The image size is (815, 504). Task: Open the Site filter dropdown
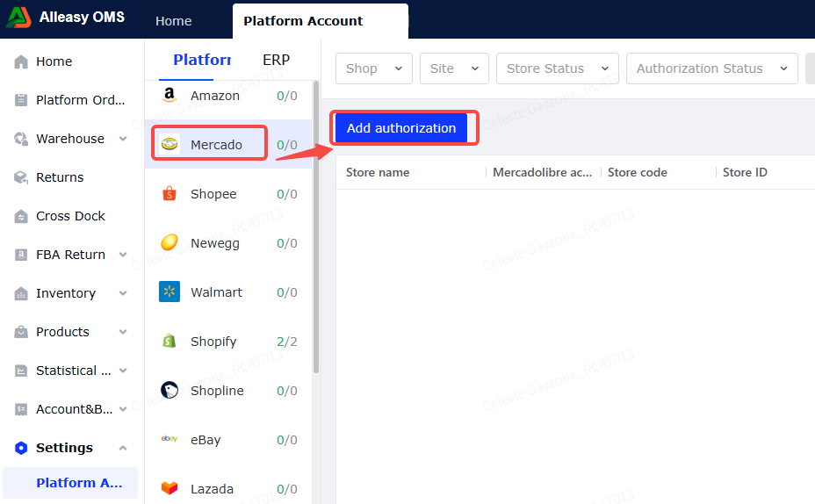pos(454,68)
